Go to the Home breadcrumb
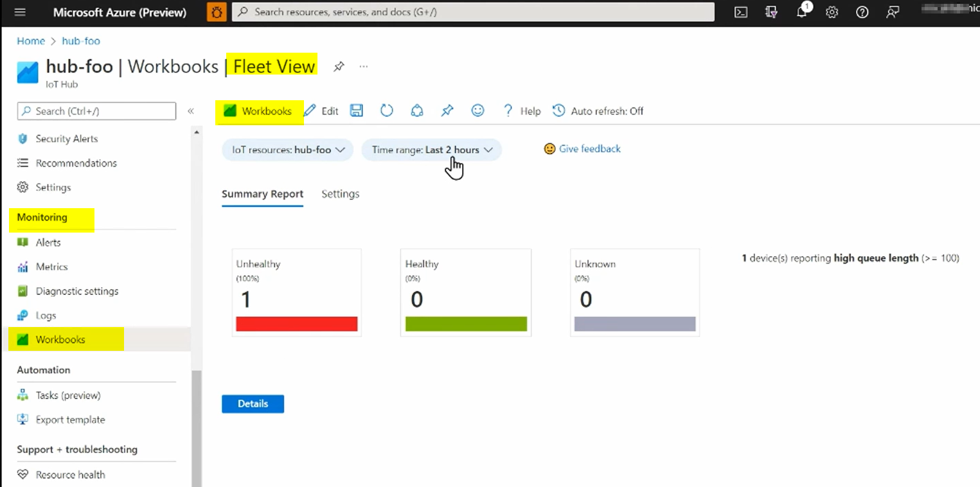Screen dimensions: 980x487 pos(31,41)
